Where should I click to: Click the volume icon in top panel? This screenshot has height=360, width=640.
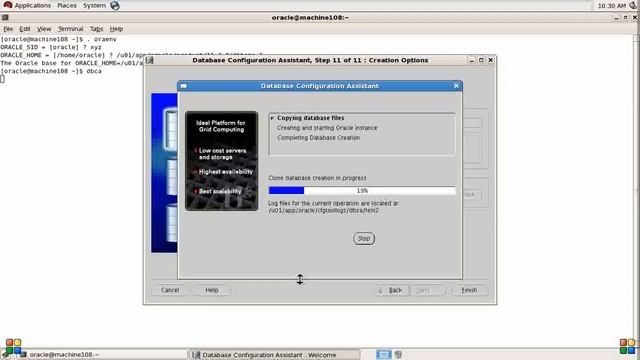[x=633, y=6]
